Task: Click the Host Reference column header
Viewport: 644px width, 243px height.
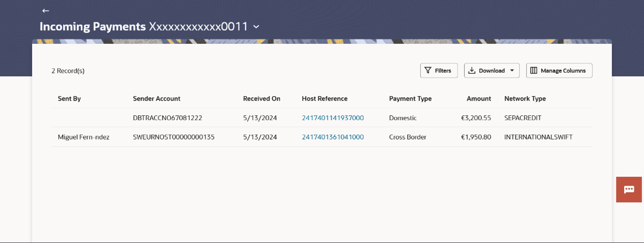Action: (x=324, y=99)
